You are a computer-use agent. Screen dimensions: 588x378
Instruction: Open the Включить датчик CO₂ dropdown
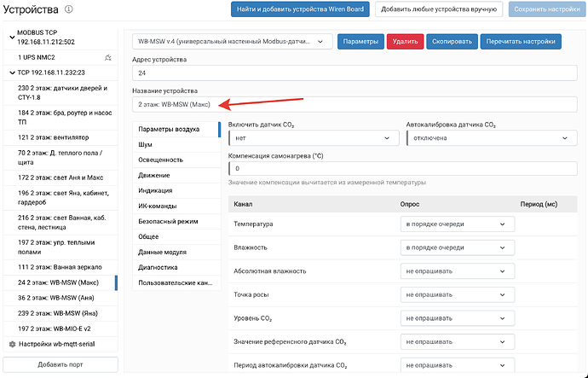(314, 138)
